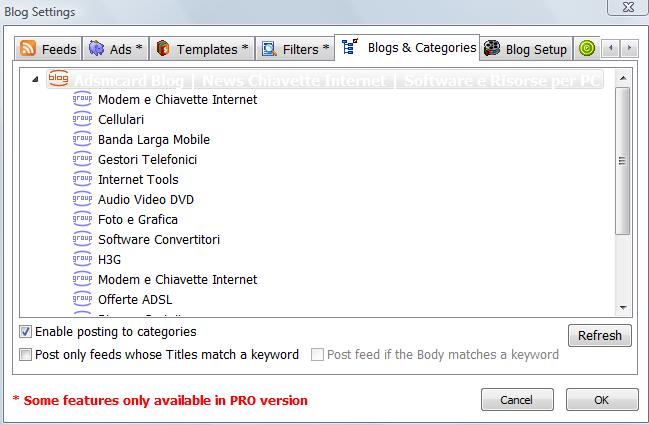Screen dimensions: 649x425
Task: Open the Templates tab
Action: (x=202, y=49)
